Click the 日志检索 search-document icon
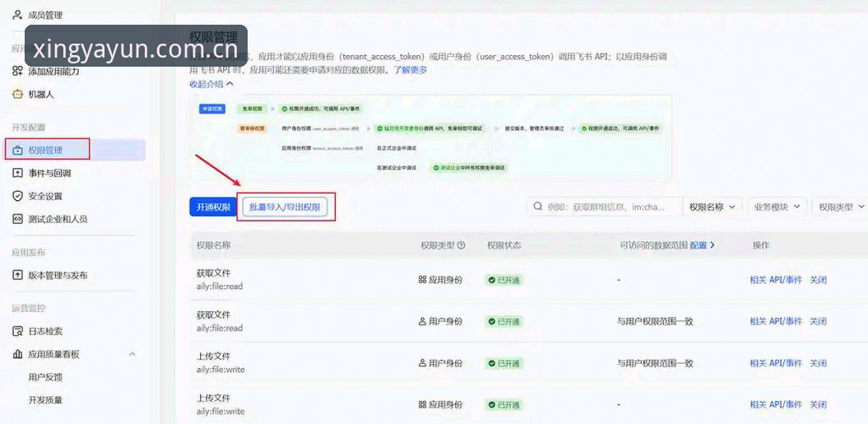The height and width of the screenshot is (424, 868). 18,332
